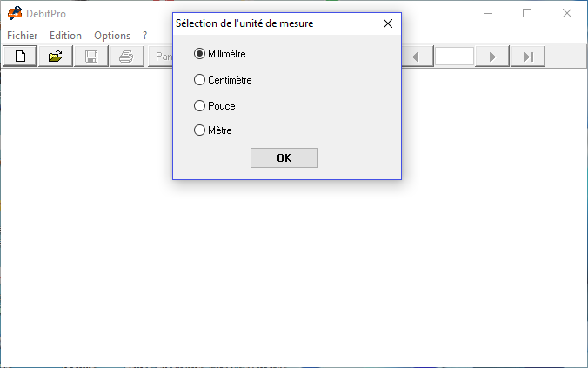588x368 pixels.
Task: Choose the Pouce unit option
Action: point(199,106)
